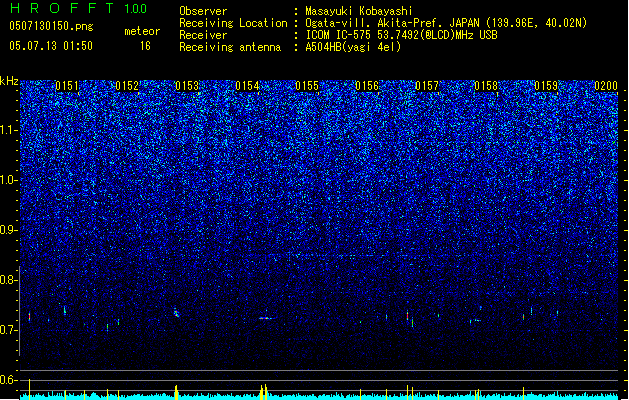Click the meteor echo blob near 0153
The image size is (629, 400).
click(x=177, y=313)
